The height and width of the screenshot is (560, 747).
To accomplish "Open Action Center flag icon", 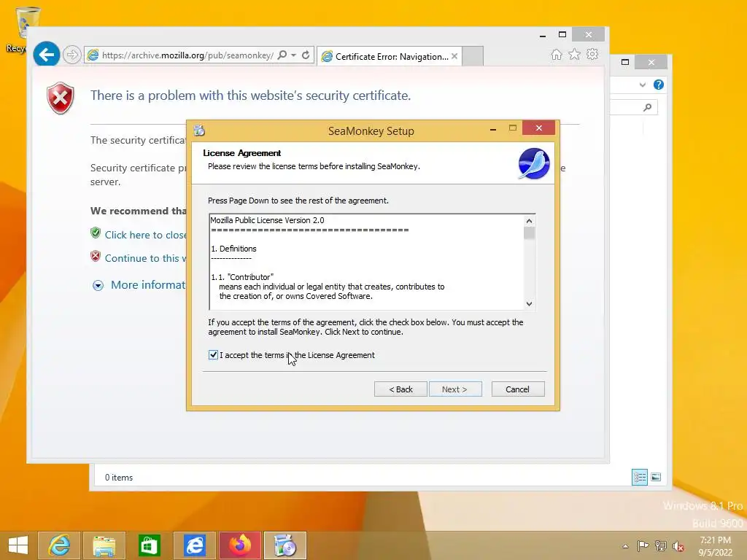I will point(643,545).
